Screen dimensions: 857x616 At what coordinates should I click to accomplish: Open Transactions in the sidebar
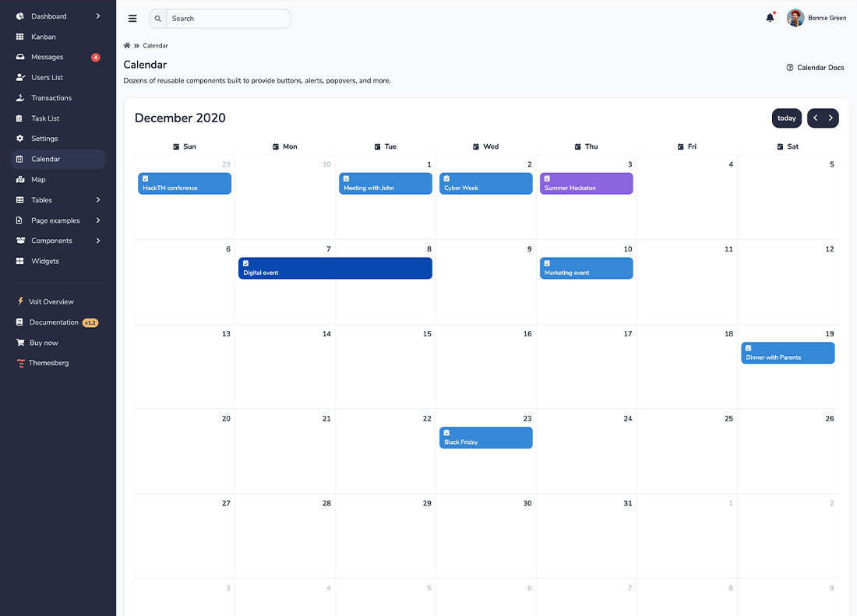tap(58, 98)
